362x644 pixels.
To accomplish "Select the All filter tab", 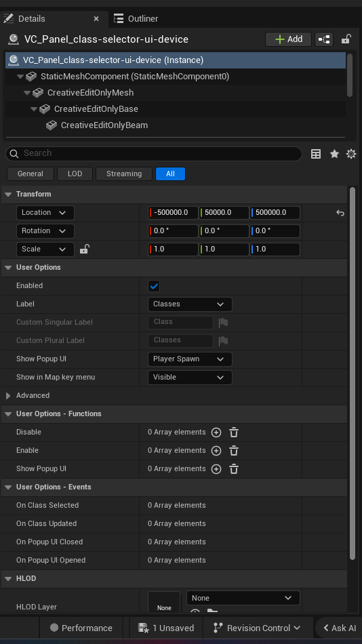I will click(x=171, y=174).
